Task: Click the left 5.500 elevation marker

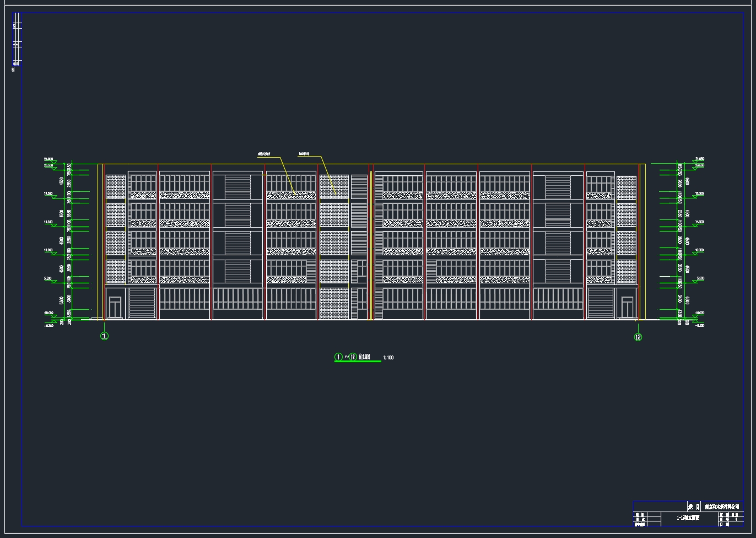Action: [x=48, y=279]
